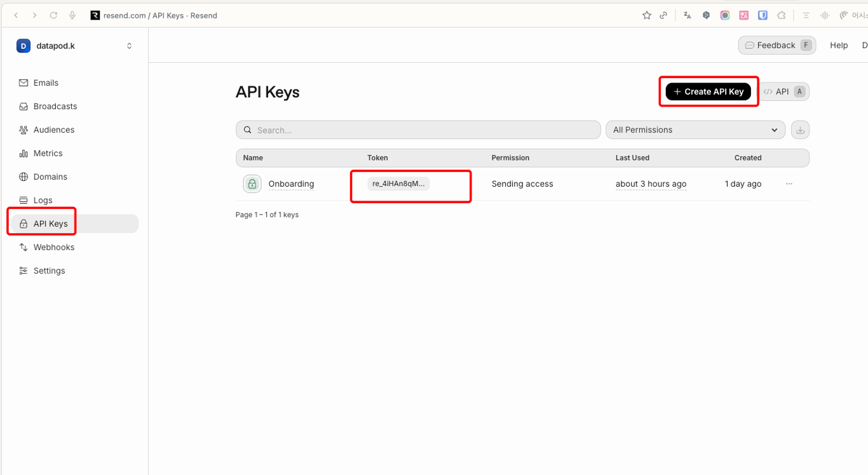This screenshot has width=868, height=475.
Task: Click the people icon for Audiences
Action: (24, 130)
